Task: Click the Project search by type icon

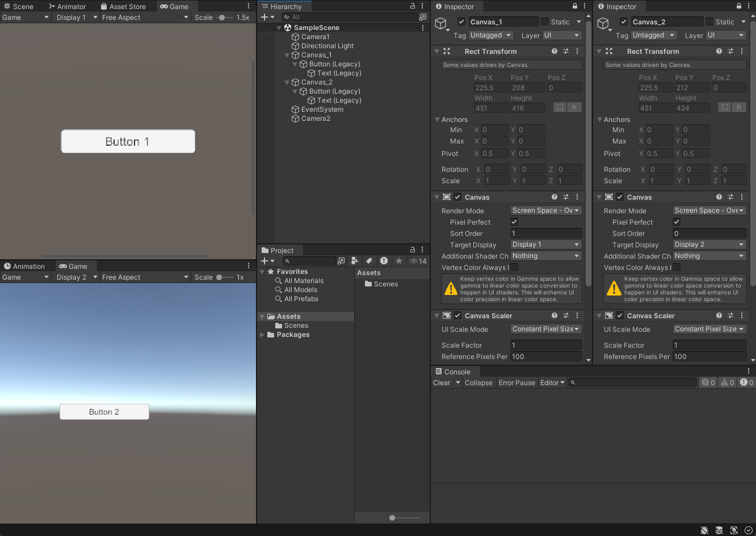Action: [x=355, y=261]
